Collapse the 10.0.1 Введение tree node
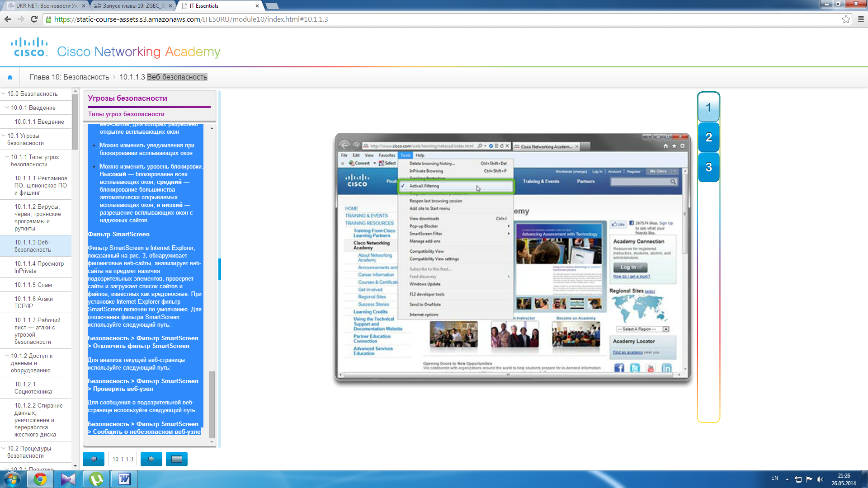This screenshot has width=868, height=488. click(7, 108)
